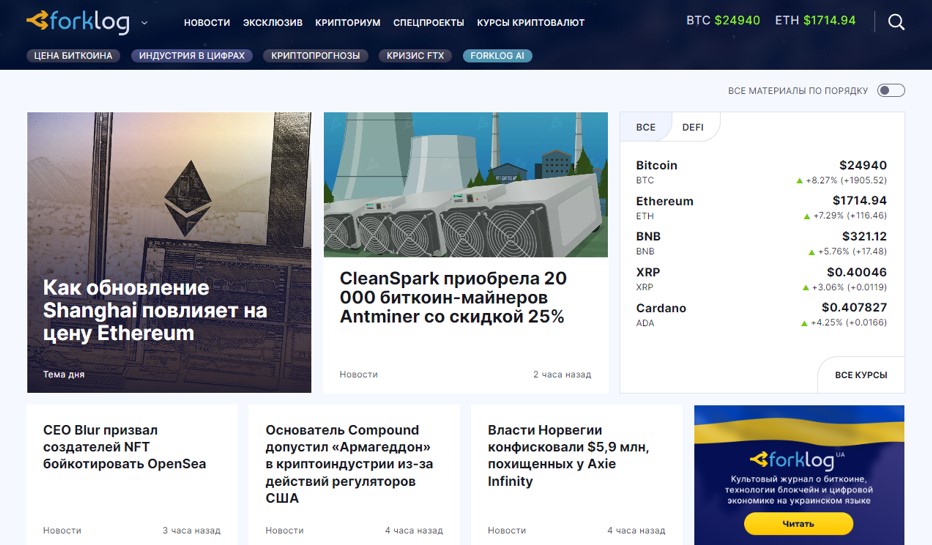Open the Новости menu item

pyautogui.click(x=207, y=23)
